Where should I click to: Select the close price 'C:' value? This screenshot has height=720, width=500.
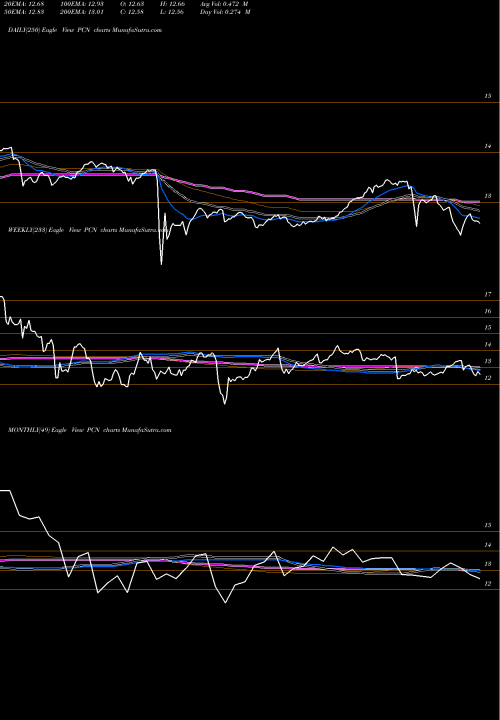(132, 12)
